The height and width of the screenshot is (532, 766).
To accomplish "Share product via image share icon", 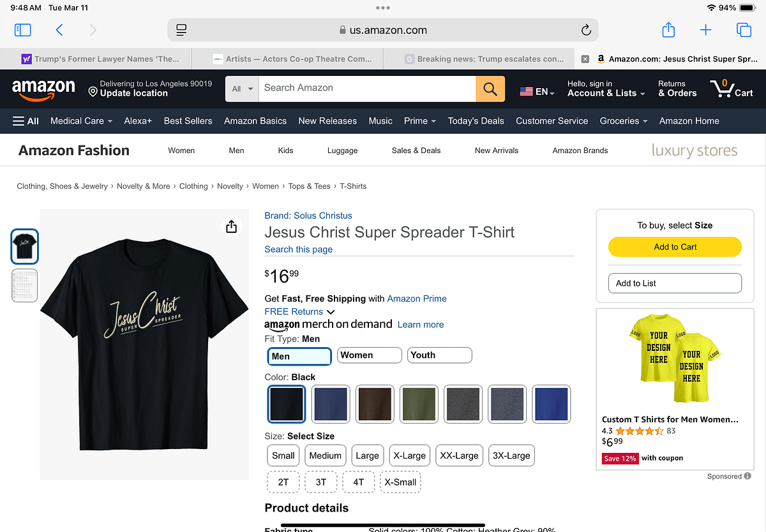I will pos(231,226).
